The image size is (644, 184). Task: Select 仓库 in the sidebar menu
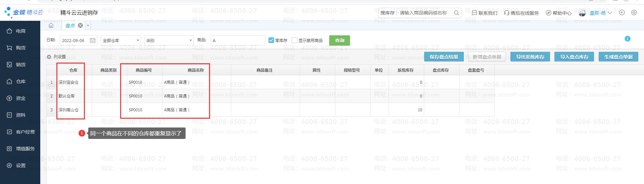tap(20, 81)
